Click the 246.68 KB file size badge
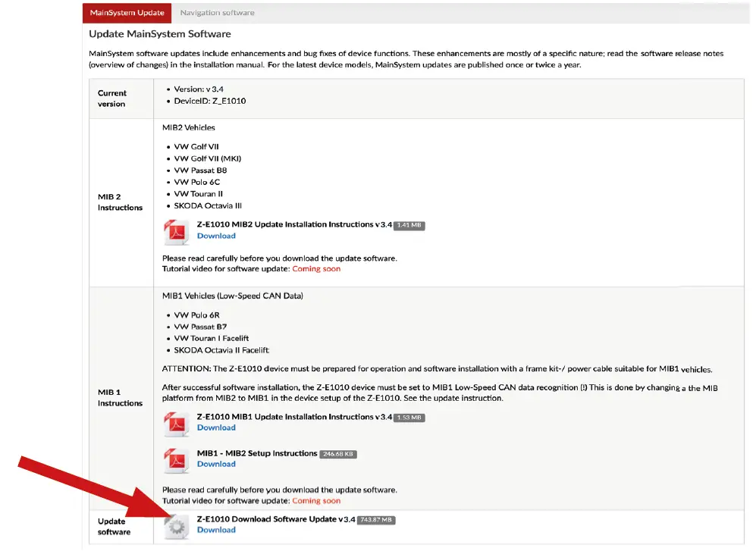Image resolution: width=756 pixels, height=551 pixels. pyautogui.click(x=338, y=454)
